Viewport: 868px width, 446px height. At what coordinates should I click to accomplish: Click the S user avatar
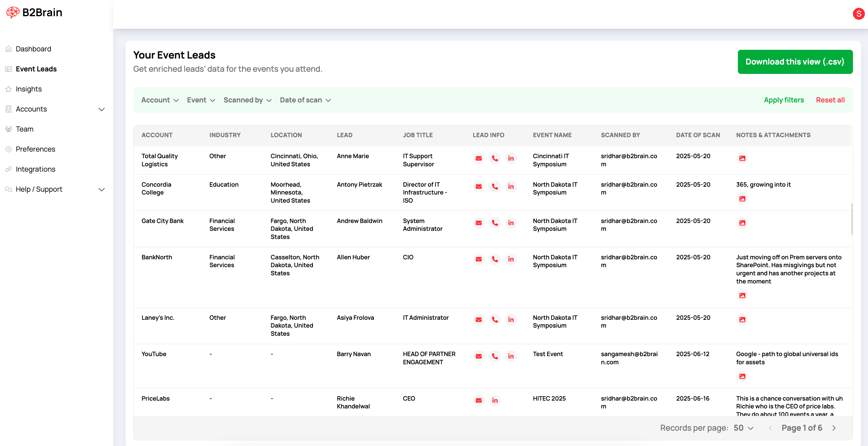point(858,14)
